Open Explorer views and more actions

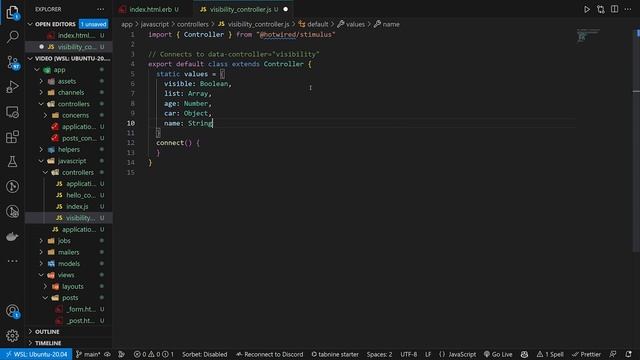(x=100, y=9)
